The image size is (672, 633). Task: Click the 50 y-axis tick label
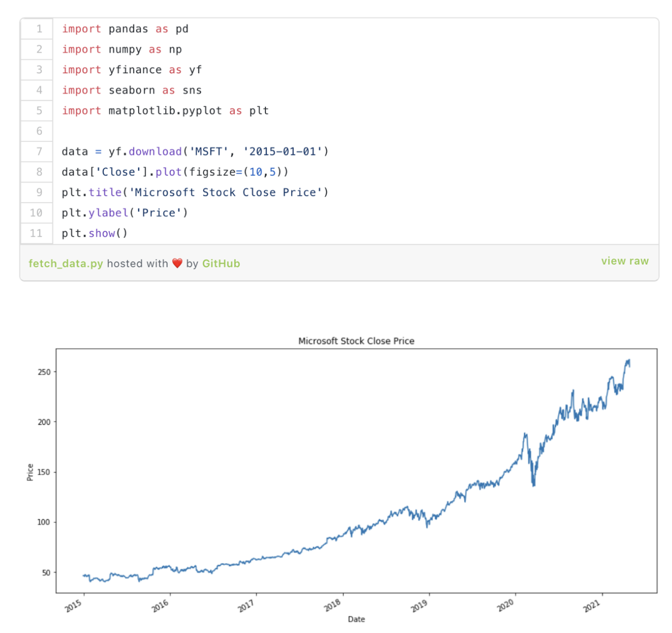tap(47, 573)
